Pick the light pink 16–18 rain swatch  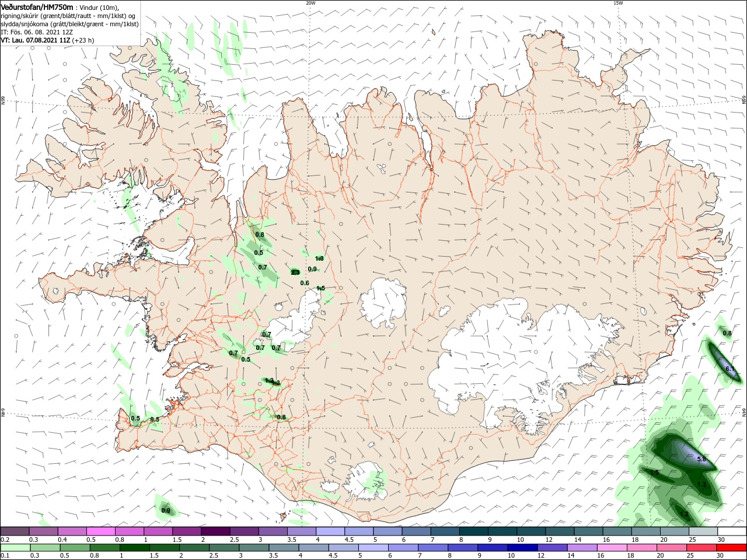tap(612, 548)
